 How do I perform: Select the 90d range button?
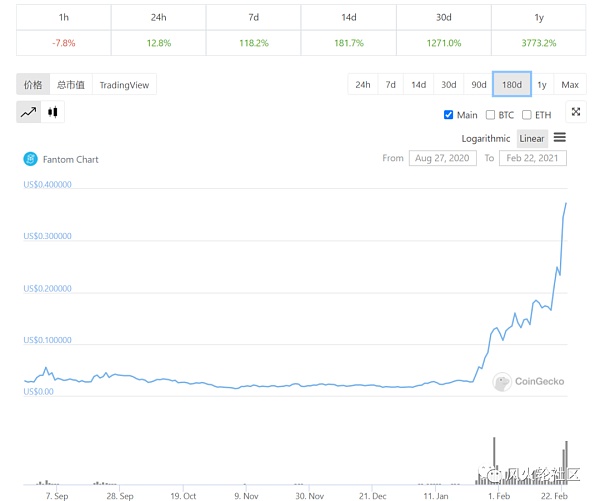pos(478,85)
